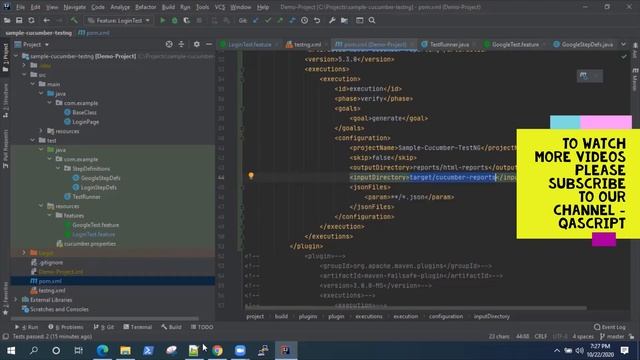This screenshot has height=360, width=640.
Task: Click the Debug bug icon
Action: tap(175, 20)
